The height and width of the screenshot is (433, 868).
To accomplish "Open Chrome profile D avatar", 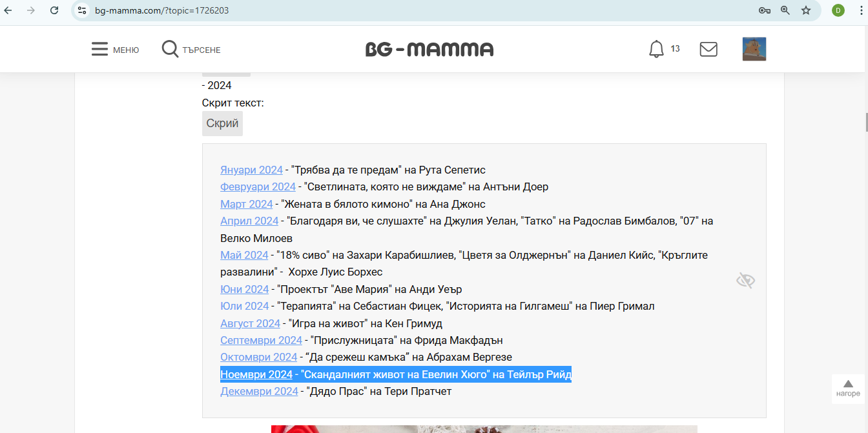I will [x=838, y=10].
